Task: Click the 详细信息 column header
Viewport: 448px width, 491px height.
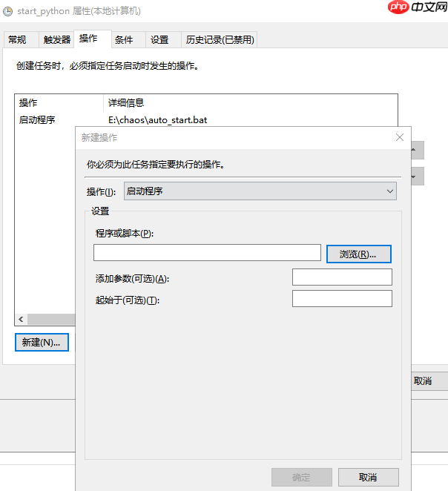Action: click(251, 102)
